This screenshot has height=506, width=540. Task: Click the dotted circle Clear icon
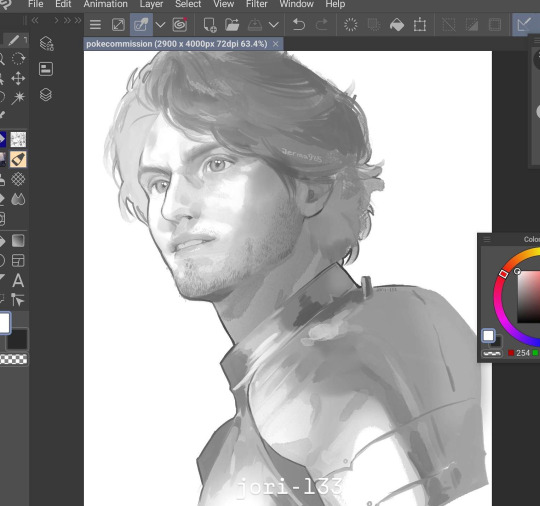coord(351,25)
